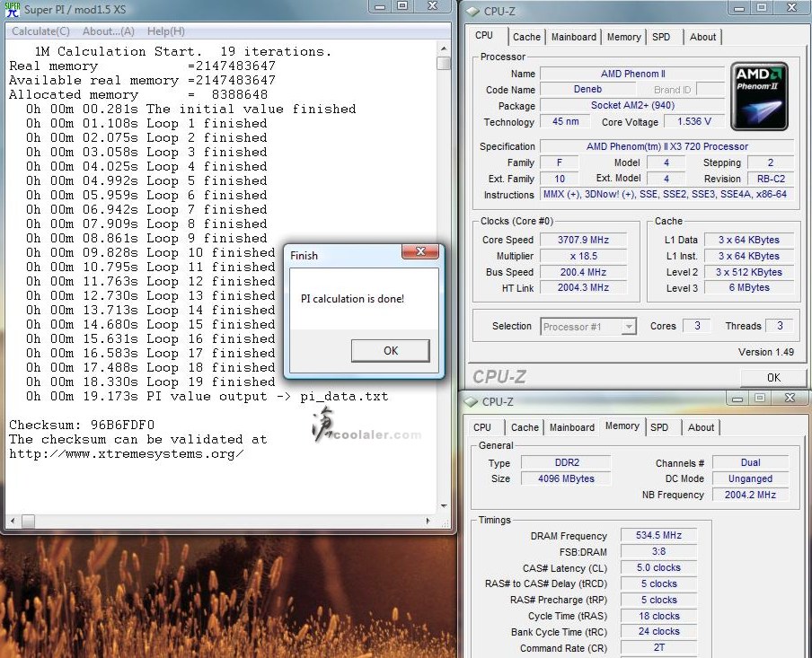Click the Core Voltage value 1.536 V

point(694,121)
